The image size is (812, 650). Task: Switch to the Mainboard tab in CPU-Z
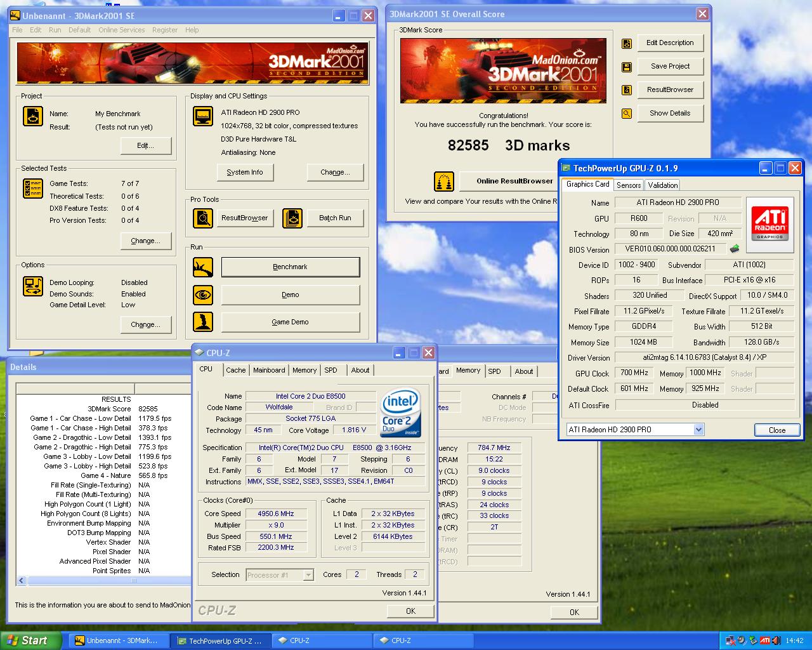click(x=269, y=370)
